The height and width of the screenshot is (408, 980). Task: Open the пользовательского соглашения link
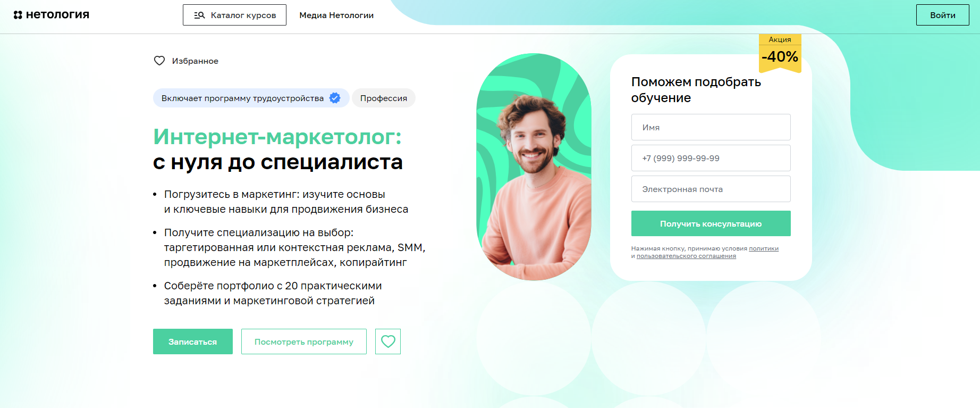686,256
